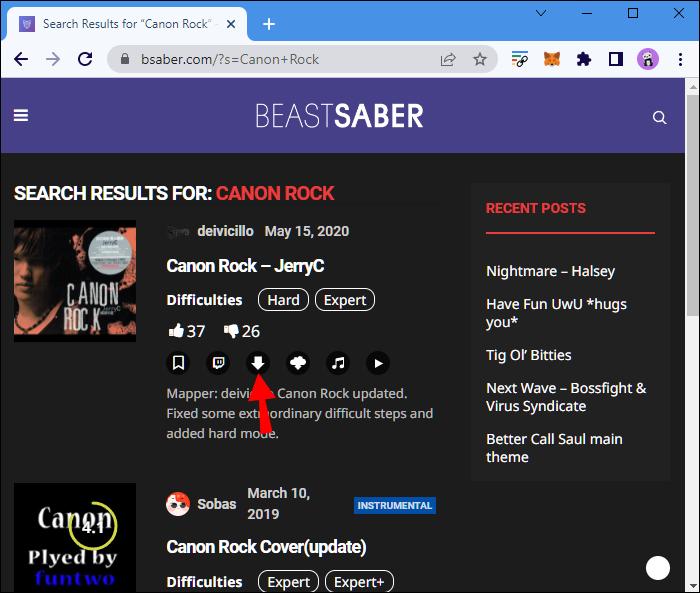Click the MetaMask fox extension icon
This screenshot has height=593, width=700.
point(552,59)
